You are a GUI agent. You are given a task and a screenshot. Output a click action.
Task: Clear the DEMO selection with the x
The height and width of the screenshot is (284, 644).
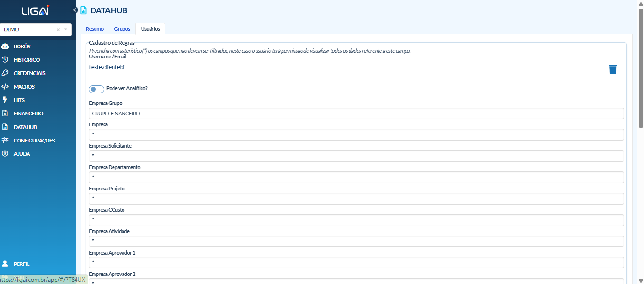coord(58,29)
